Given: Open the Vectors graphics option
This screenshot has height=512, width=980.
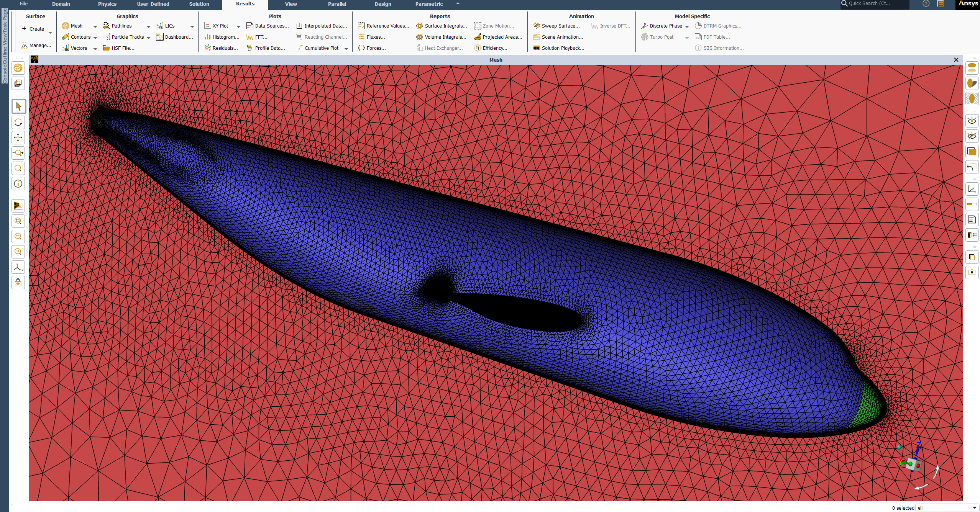Looking at the screenshot, I should pyautogui.click(x=75, y=48).
